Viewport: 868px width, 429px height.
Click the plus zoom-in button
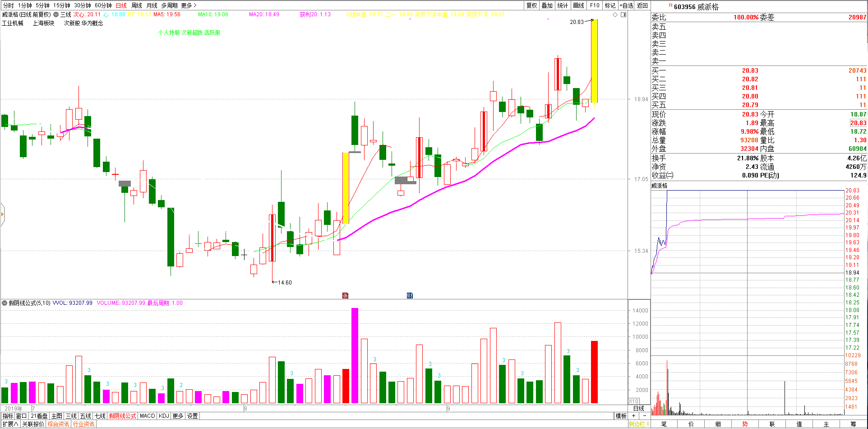634,416
